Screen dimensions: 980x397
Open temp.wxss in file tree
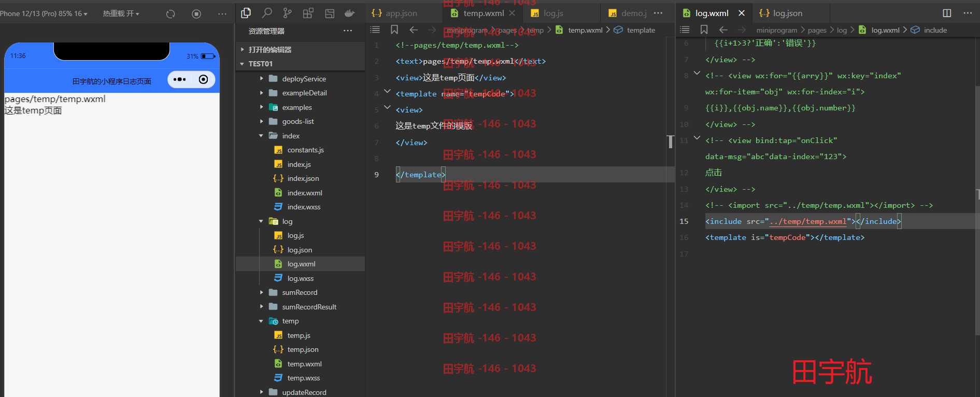pos(300,378)
